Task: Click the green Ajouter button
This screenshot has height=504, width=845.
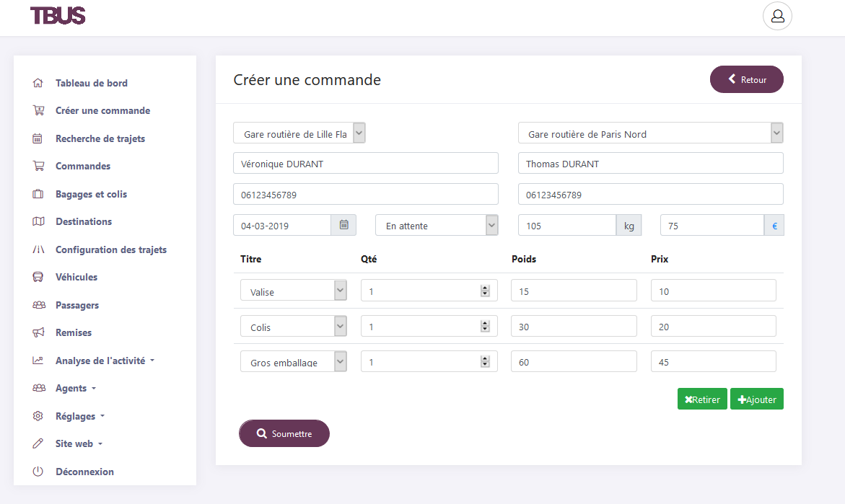Action: tap(756, 399)
